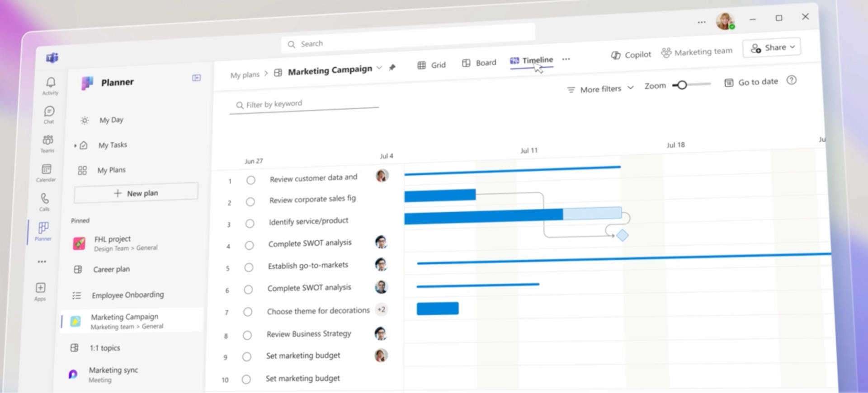The height and width of the screenshot is (393, 868).
Task: Open Chat in the Teams sidebar
Action: pos(49,112)
